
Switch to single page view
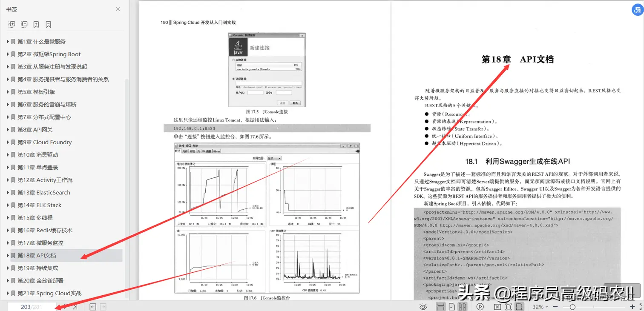pos(453,306)
